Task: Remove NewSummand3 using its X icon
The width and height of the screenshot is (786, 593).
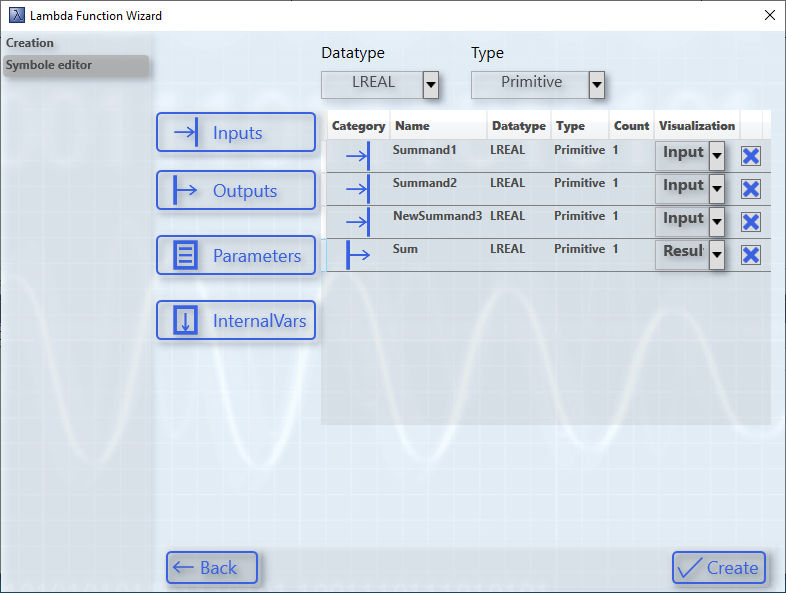Action: tap(750, 222)
